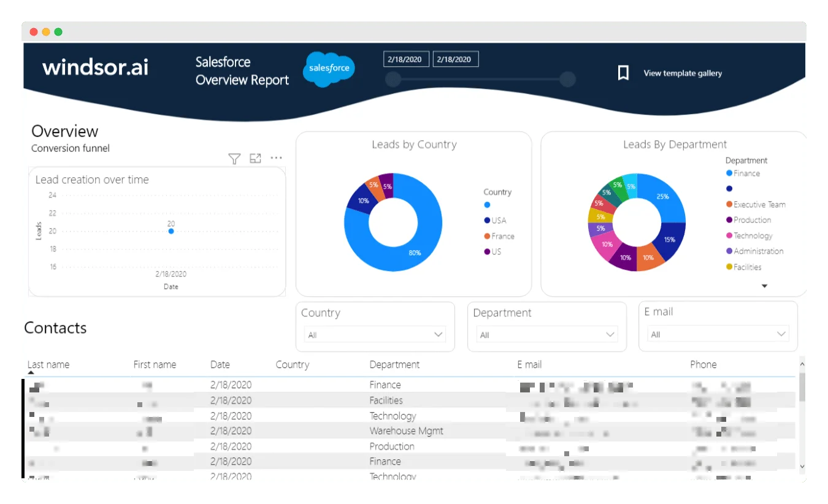Screen dimensions: 828x504
Task: Click the end date input box
Action: 455,59
